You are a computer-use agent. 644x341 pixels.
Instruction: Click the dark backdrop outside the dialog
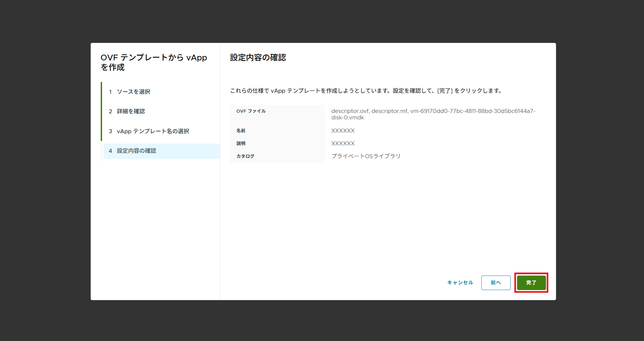click(x=44, y=169)
